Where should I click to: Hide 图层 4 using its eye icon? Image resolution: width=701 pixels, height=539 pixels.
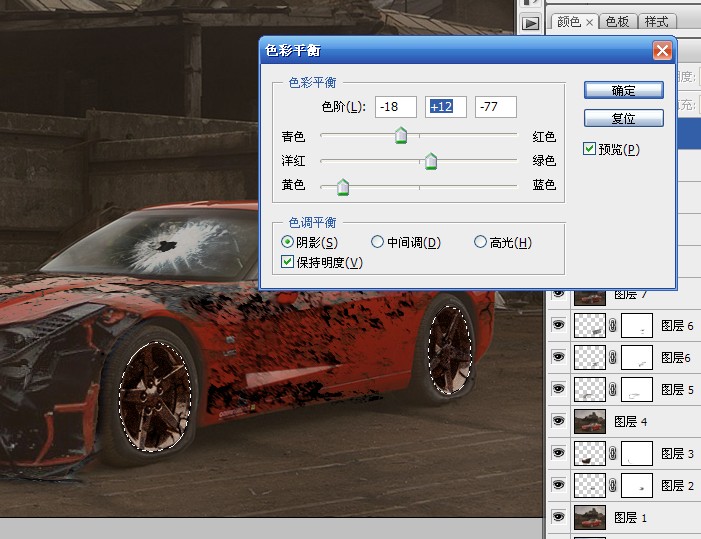(559, 422)
